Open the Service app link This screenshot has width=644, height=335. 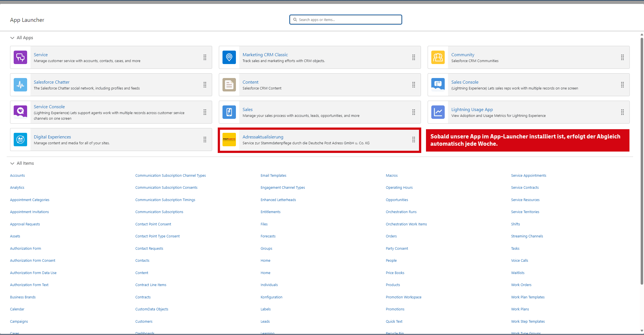[41, 55]
